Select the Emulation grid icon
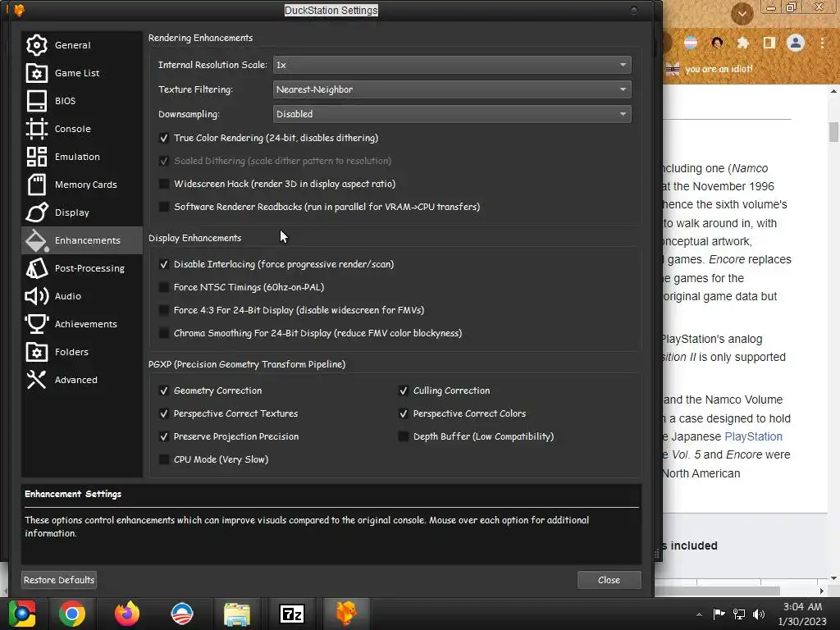840x630 pixels. click(x=36, y=157)
